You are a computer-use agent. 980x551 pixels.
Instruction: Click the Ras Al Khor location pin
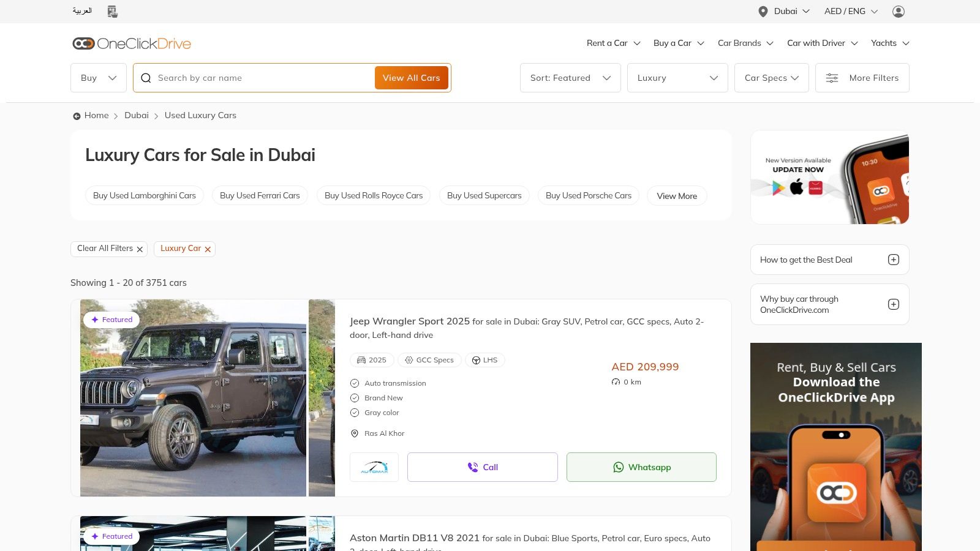click(x=354, y=433)
